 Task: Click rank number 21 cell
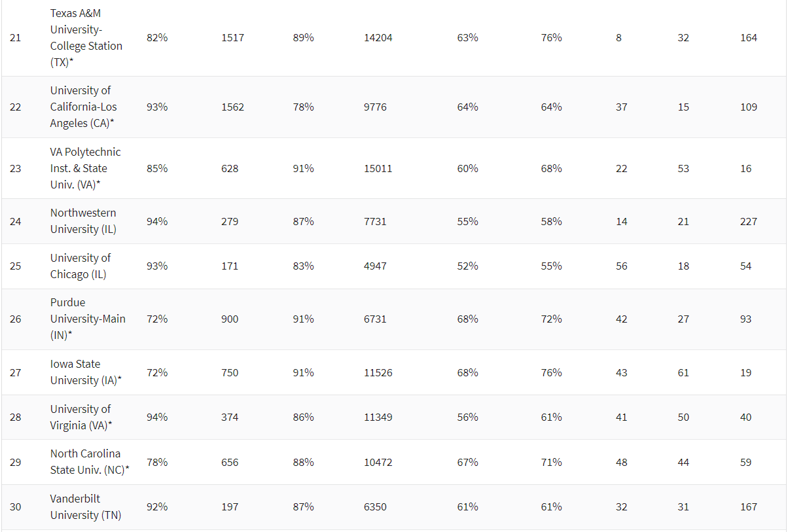click(16, 38)
